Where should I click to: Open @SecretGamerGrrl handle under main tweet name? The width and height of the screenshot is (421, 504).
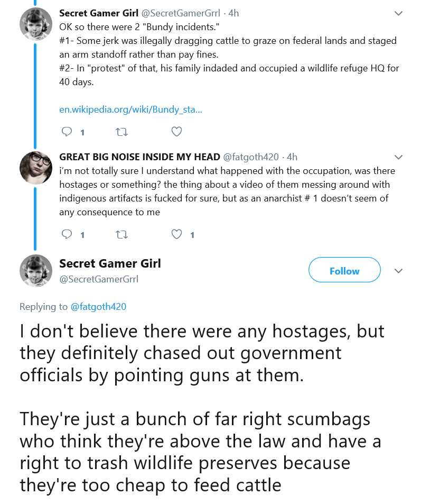pyautogui.click(x=99, y=279)
